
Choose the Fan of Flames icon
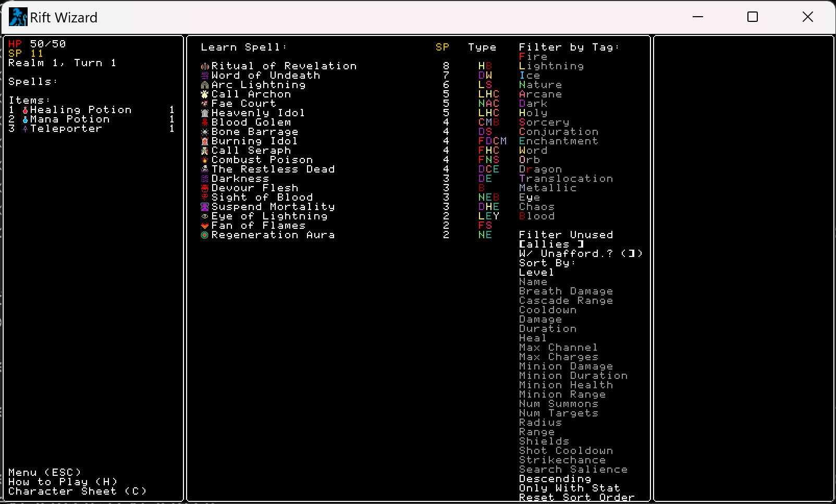(x=205, y=226)
